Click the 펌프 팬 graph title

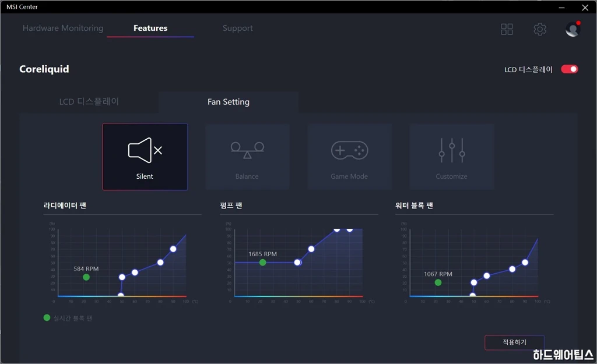(231, 206)
